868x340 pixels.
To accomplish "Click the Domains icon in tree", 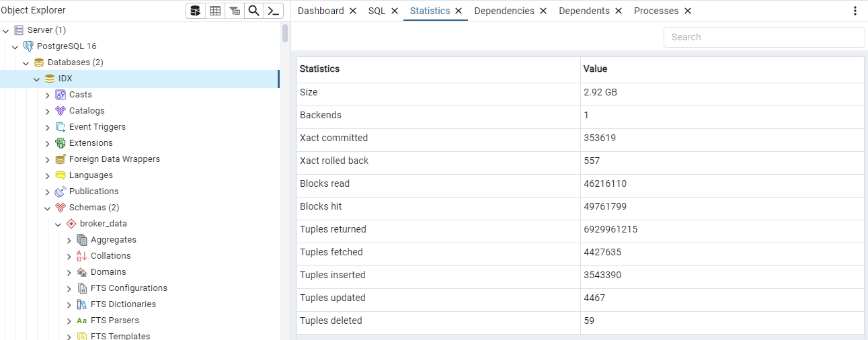I will [82, 272].
